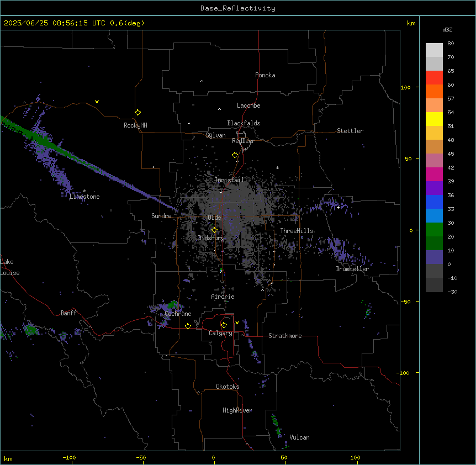Click the 65 value on dBZ legend
This screenshot has height=465, width=476.
point(451,71)
